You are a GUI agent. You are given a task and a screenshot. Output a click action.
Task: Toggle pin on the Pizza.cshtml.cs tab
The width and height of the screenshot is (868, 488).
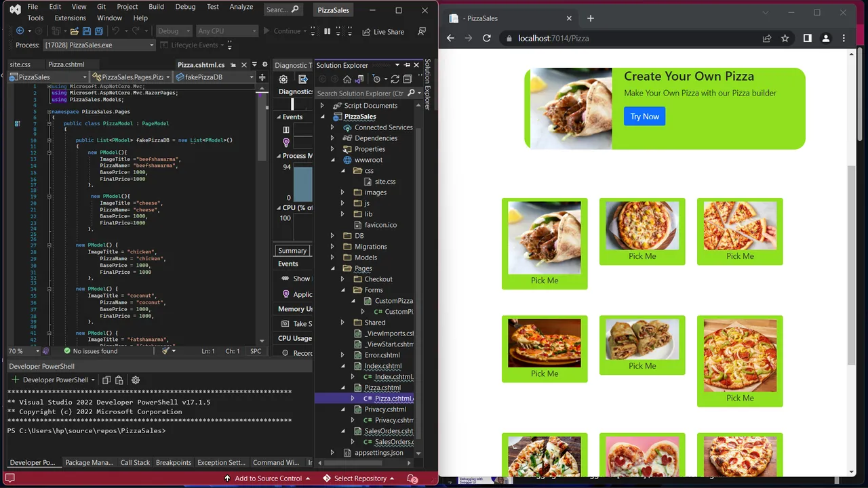[232, 65]
